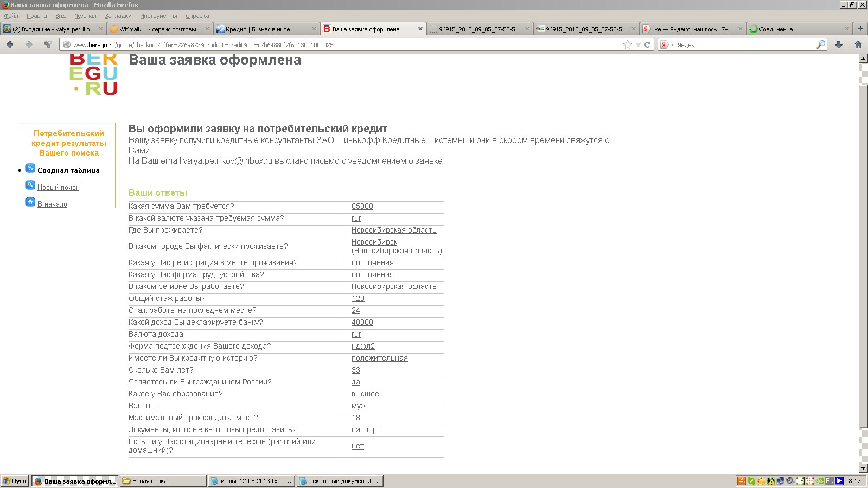
Task: Click the 40000 declared income link
Action: [362, 322]
